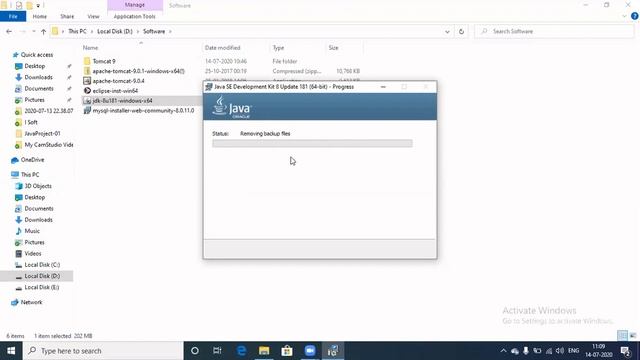
Task: Select the Application Tools tab
Action: pos(134,16)
